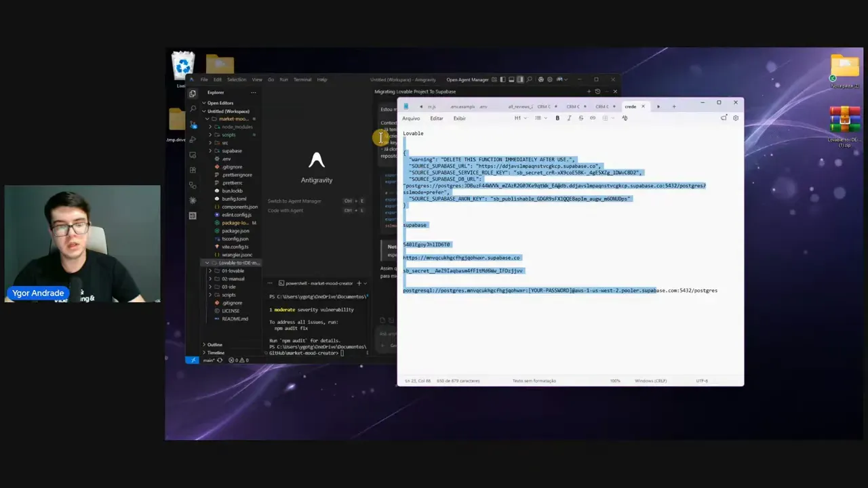Click the zoom level 100% in Notepad's status bar
Viewport: 868px width, 488px height.
click(615, 381)
